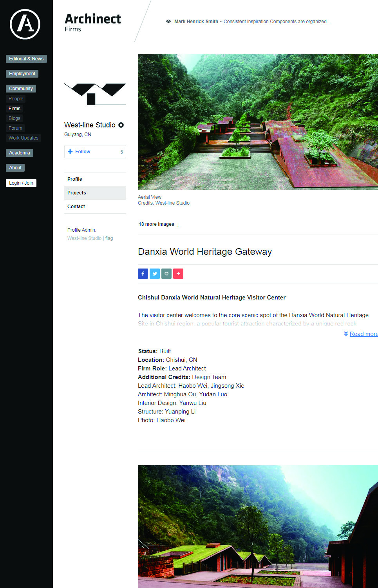
Task: Click the Login / Join button
Action: pyautogui.click(x=21, y=183)
